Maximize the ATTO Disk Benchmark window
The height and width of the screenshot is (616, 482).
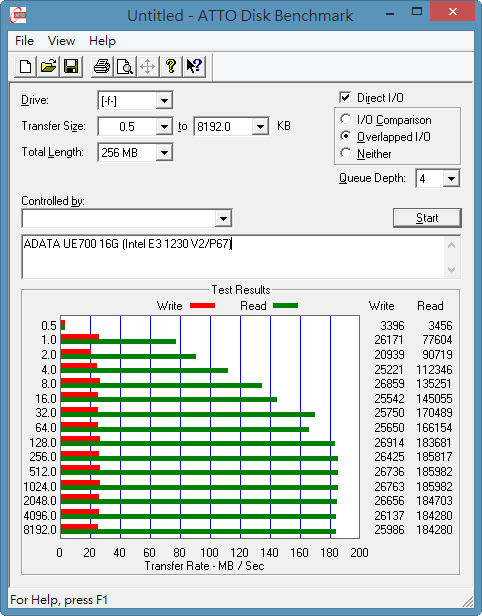pyautogui.click(x=417, y=12)
